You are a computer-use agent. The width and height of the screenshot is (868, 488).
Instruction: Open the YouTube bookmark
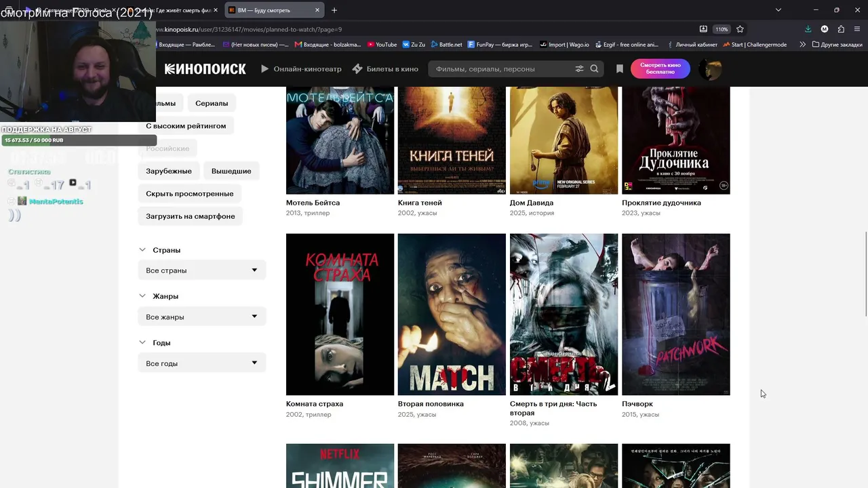pyautogui.click(x=382, y=45)
